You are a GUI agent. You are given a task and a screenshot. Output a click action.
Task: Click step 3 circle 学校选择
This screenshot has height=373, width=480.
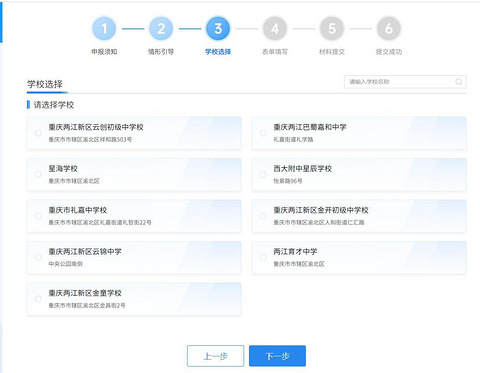point(218,29)
